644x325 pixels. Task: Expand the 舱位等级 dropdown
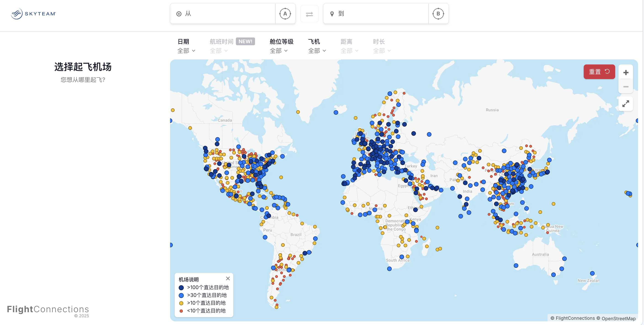[x=279, y=51]
